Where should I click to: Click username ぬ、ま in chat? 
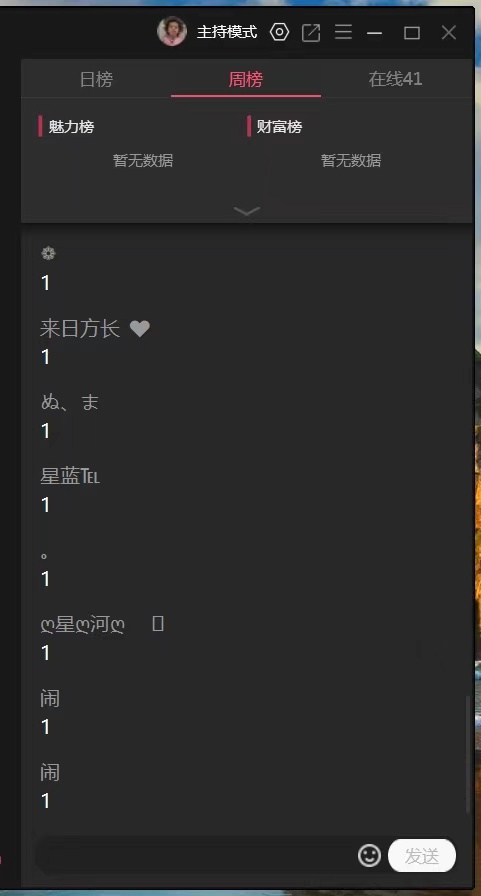[x=70, y=402]
